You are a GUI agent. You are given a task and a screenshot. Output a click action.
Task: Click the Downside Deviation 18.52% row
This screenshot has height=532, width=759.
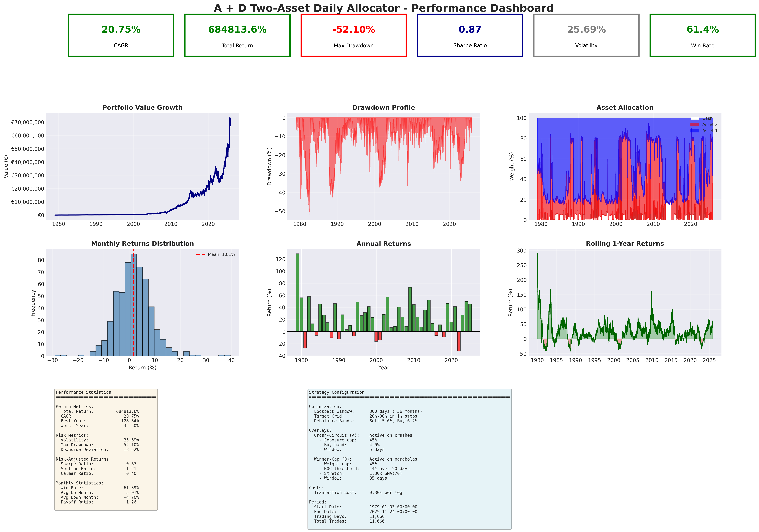pos(100,450)
